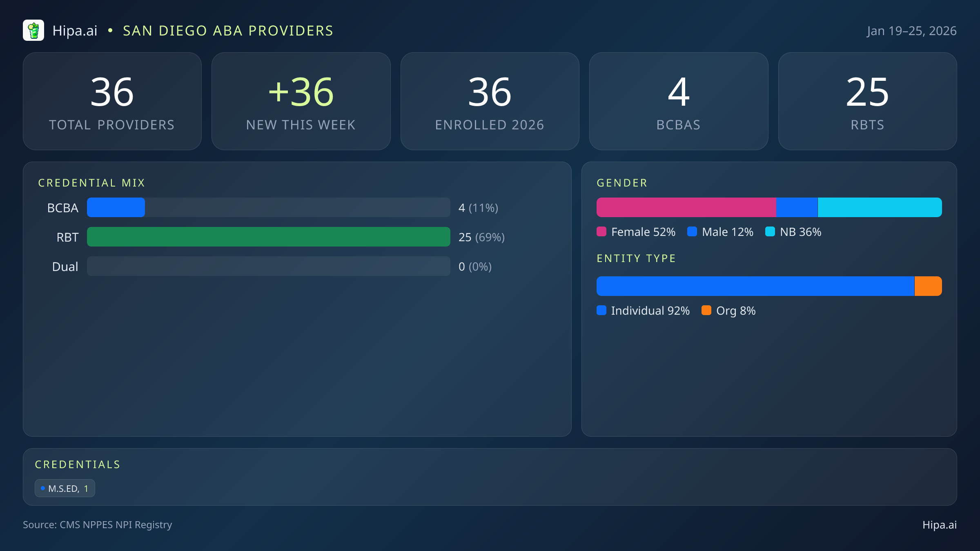Click the M.S.ED credential chip
Image resolution: width=980 pixels, height=551 pixels.
click(65, 489)
